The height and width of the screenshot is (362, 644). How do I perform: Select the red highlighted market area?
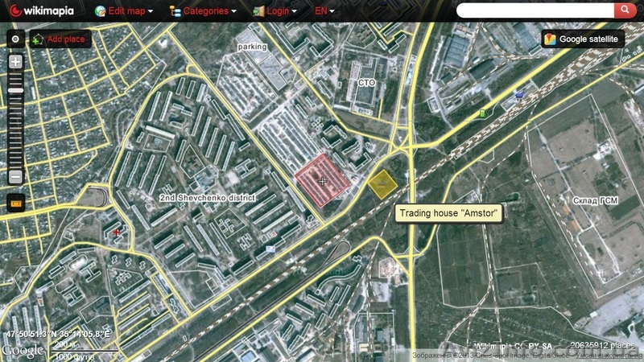[323, 178]
